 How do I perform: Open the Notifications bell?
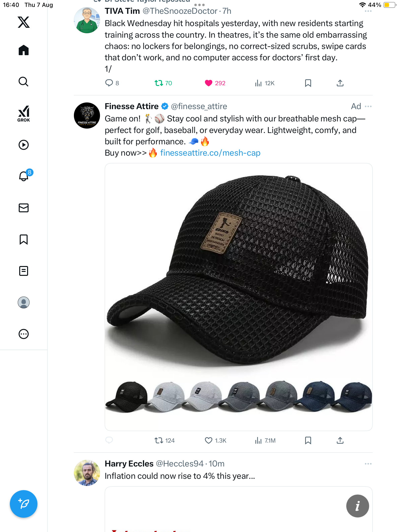[x=24, y=176]
